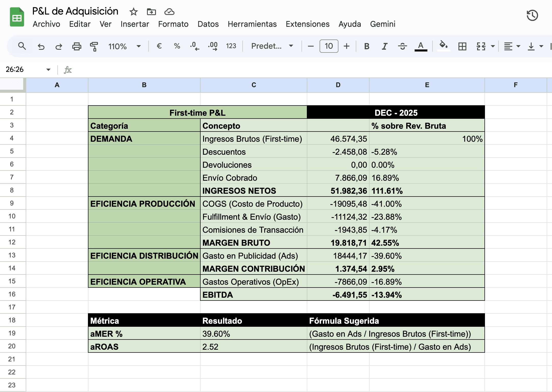Format as currency with euro button
The height and width of the screenshot is (392, 552).
pyautogui.click(x=159, y=46)
